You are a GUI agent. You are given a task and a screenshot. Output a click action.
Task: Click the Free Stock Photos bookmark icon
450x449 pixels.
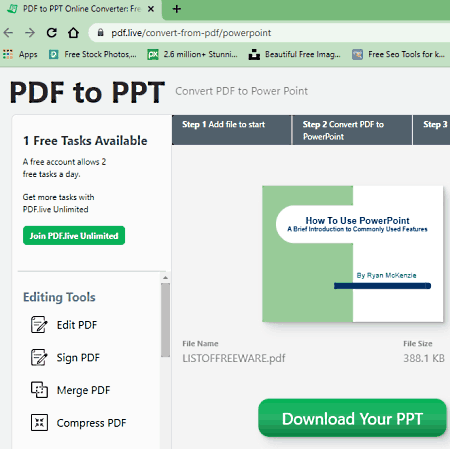(53, 54)
